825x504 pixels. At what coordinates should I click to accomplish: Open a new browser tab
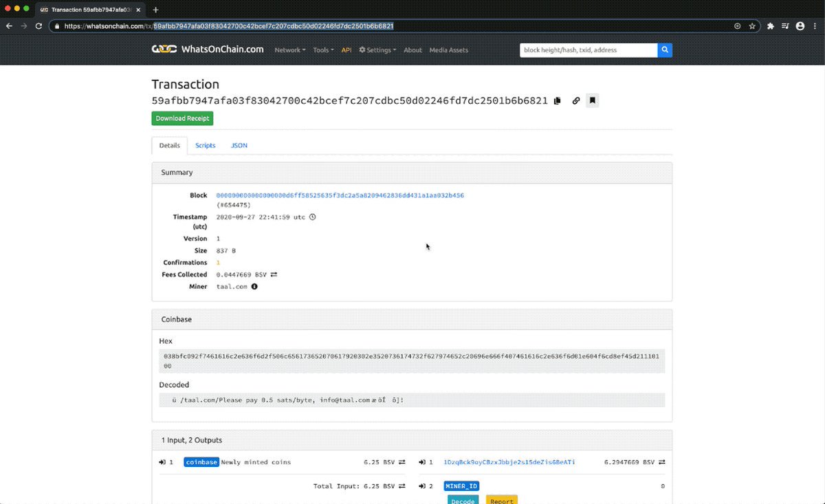tap(155, 10)
